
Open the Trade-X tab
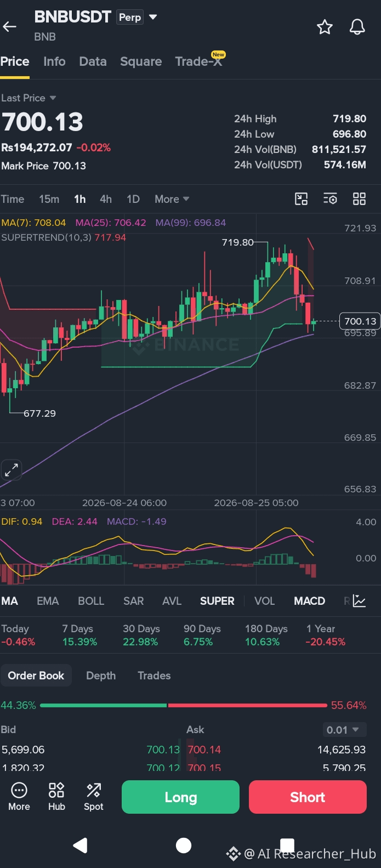[200, 60]
